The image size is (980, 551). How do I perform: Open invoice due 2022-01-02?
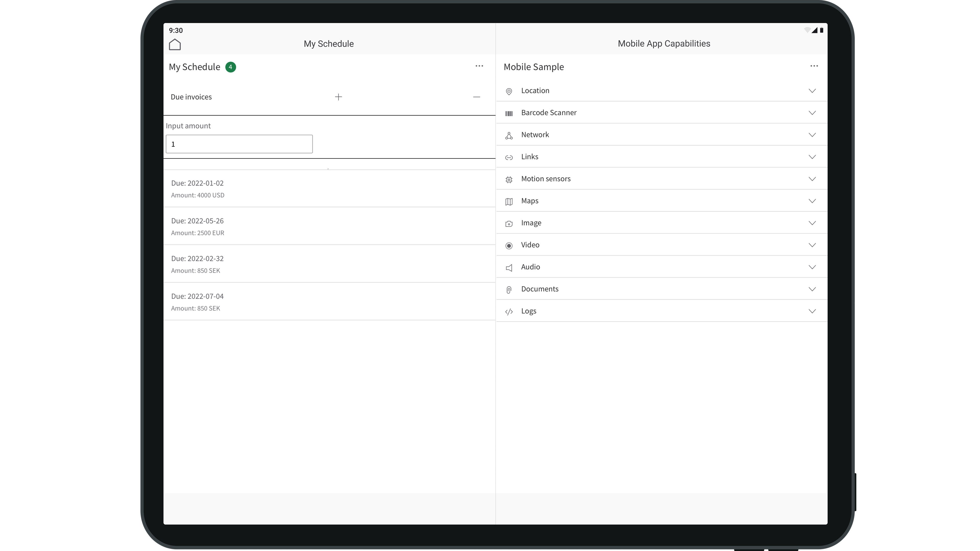(329, 189)
